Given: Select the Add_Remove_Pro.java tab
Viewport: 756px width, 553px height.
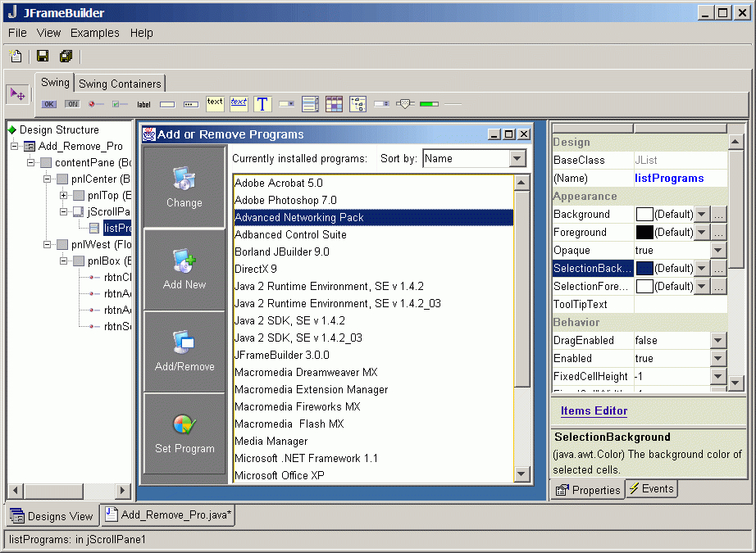Looking at the screenshot, I should pyautogui.click(x=168, y=515).
